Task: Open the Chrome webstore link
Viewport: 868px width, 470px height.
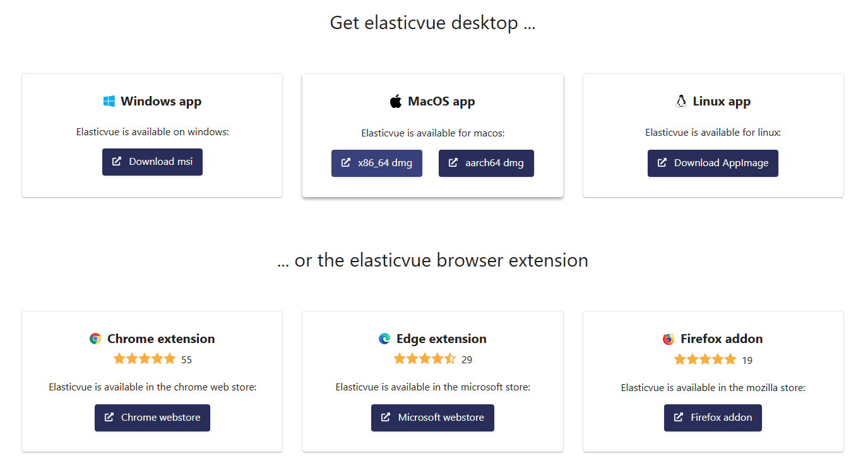Action: [152, 418]
